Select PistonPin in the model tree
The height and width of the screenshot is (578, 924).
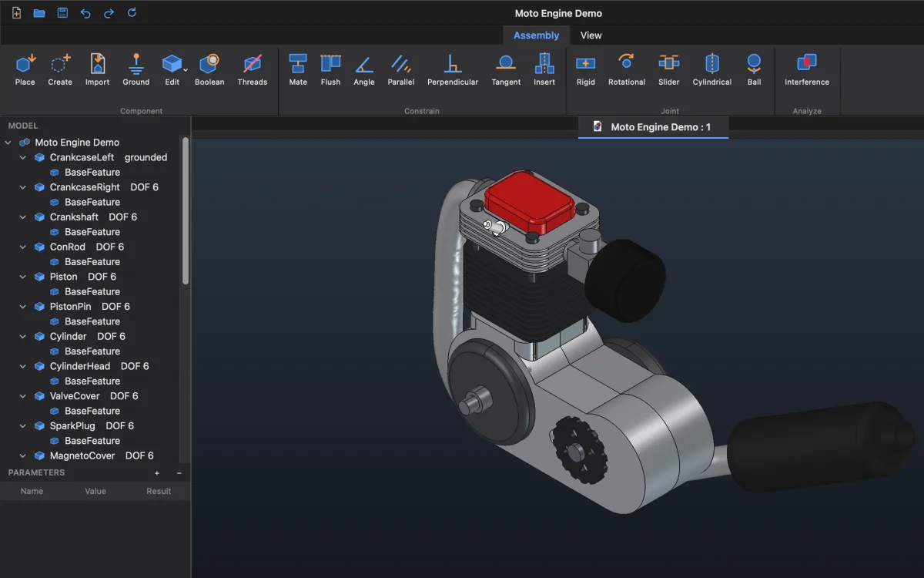click(x=70, y=307)
